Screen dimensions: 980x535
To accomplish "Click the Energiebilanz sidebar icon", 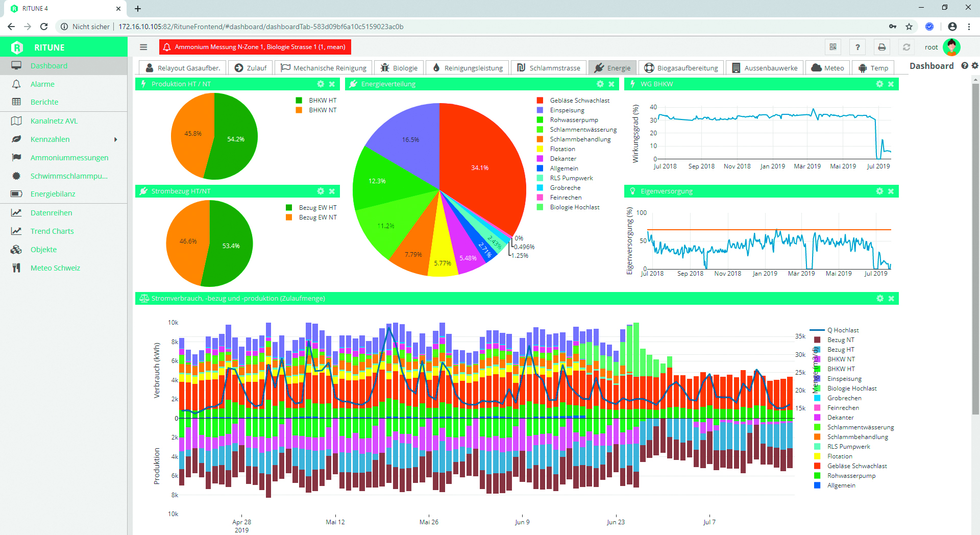I will [x=16, y=194].
